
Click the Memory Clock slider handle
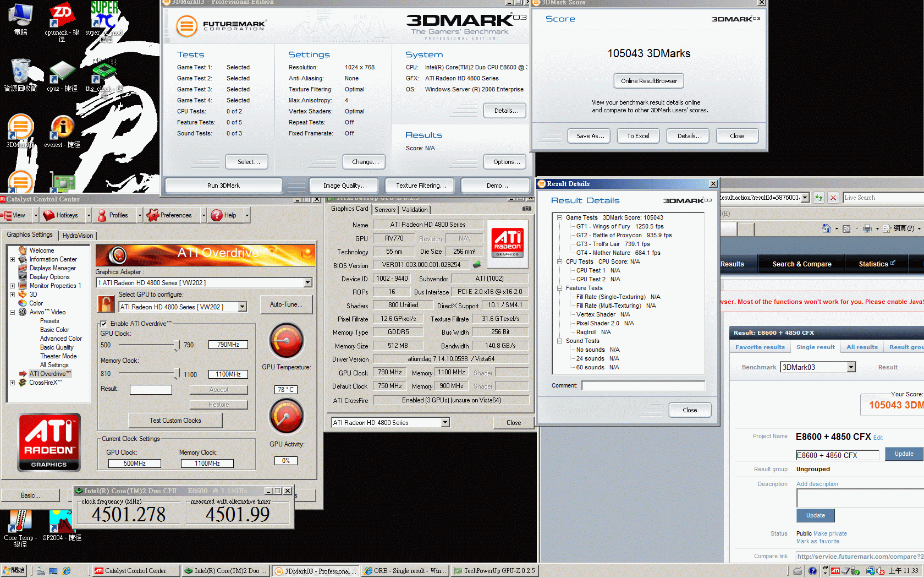pyautogui.click(x=177, y=374)
